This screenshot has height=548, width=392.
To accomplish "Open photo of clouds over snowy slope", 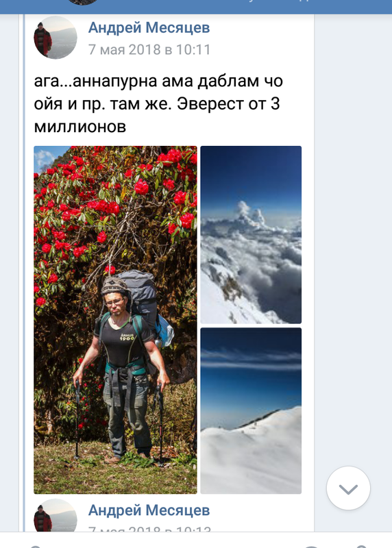I will 251,234.
